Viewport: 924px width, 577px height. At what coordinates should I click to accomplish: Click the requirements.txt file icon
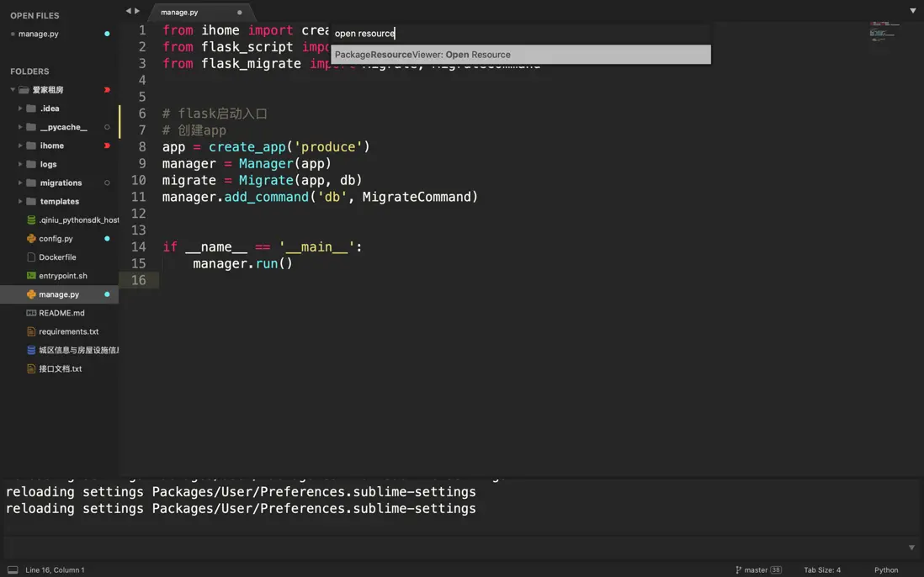click(x=31, y=331)
